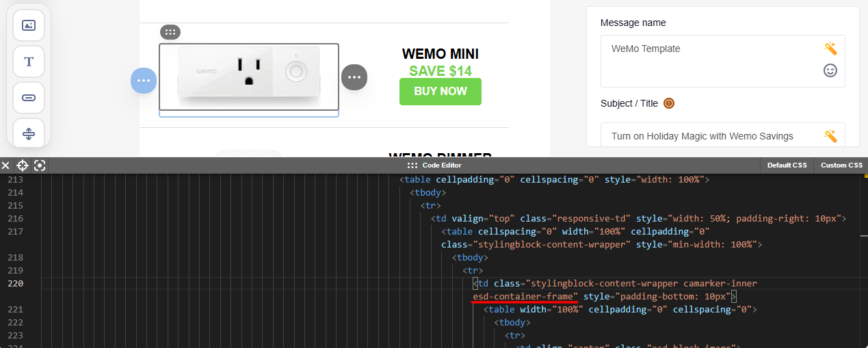
Task: Click line number 220 in code gutter
Action: (x=15, y=283)
